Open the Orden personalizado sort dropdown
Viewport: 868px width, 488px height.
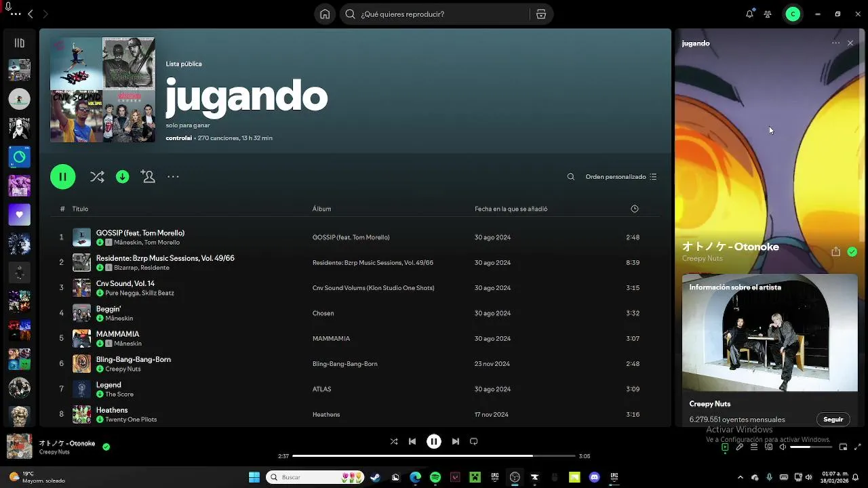coord(620,177)
